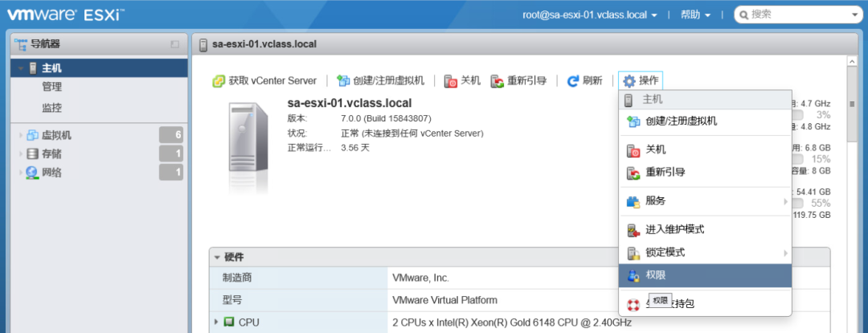This screenshot has height=333, width=868.
Task: Click the red 关机 toolbar icon
Action: point(451,80)
